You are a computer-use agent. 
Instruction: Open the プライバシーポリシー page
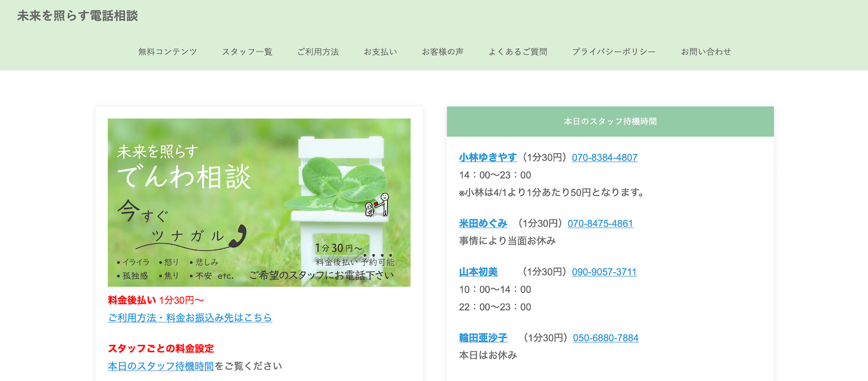click(613, 52)
